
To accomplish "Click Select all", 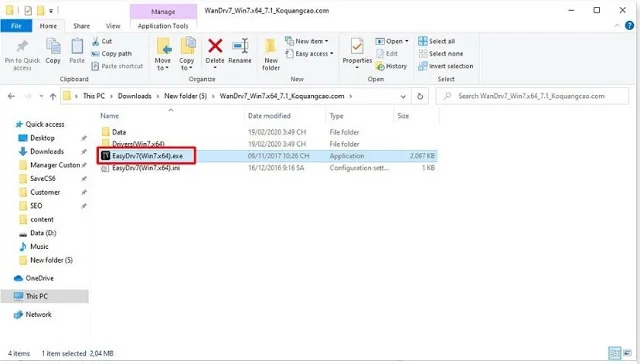I will (x=436, y=41).
